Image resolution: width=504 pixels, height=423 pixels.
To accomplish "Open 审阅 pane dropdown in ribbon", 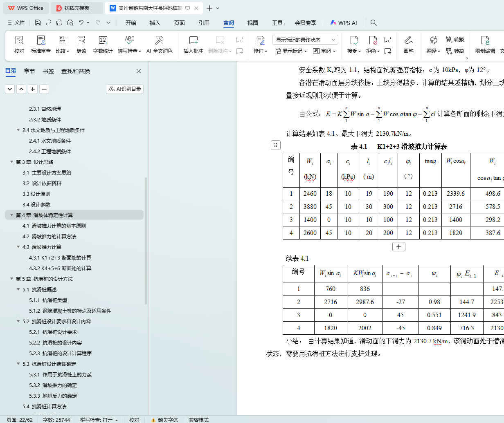I will [324, 51].
